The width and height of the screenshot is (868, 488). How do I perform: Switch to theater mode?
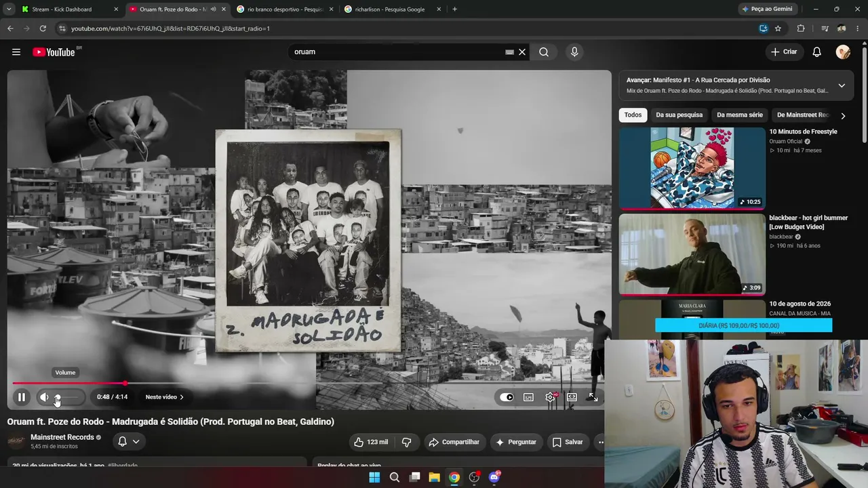[572, 397]
